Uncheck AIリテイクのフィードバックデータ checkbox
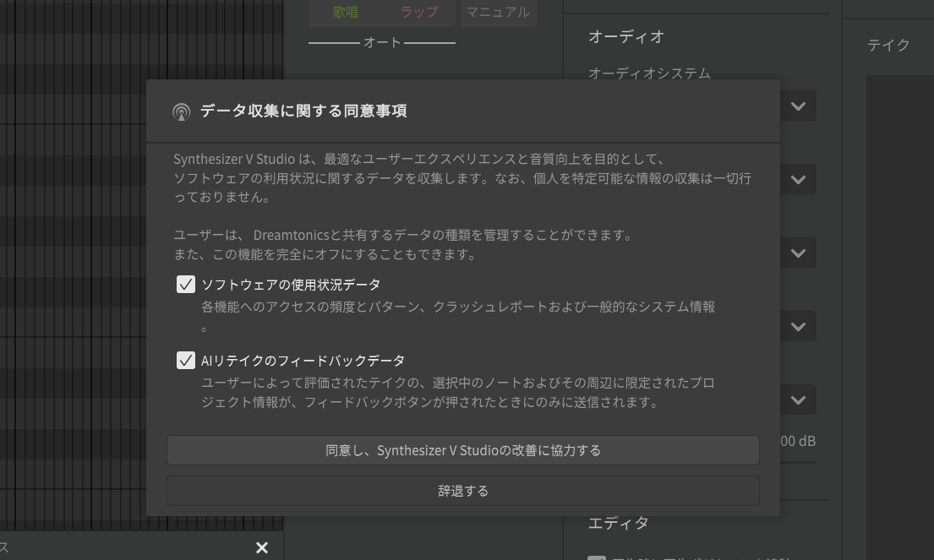 tap(186, 360)
